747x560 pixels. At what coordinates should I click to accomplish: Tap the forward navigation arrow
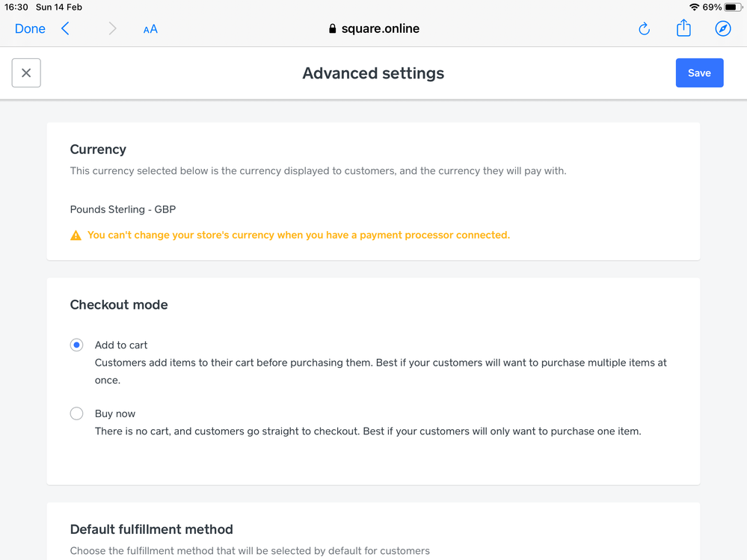(x=112, y=29)
